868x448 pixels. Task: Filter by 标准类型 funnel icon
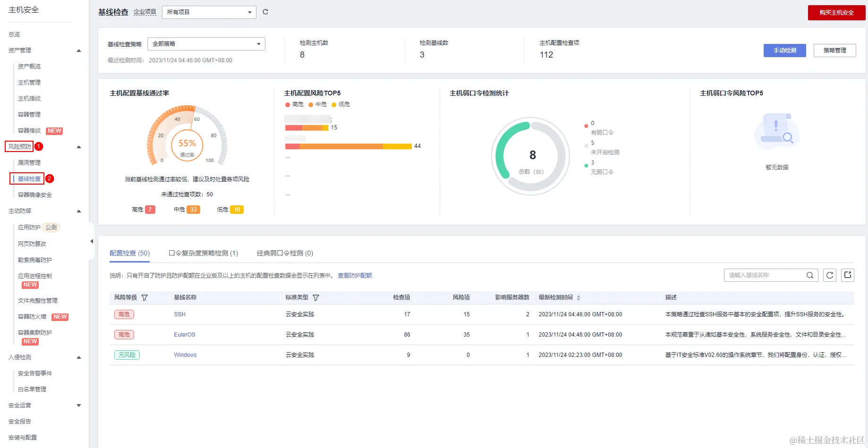coord(316,297)
